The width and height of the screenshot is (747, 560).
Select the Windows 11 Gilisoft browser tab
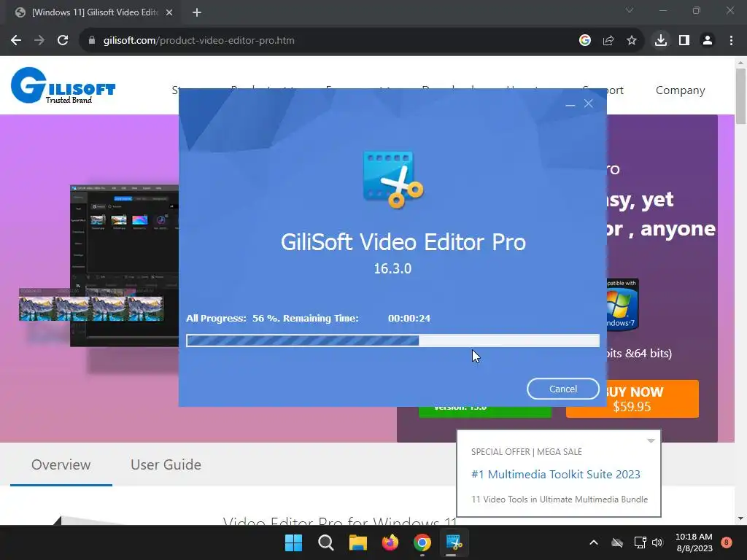(x=93, y=12)
